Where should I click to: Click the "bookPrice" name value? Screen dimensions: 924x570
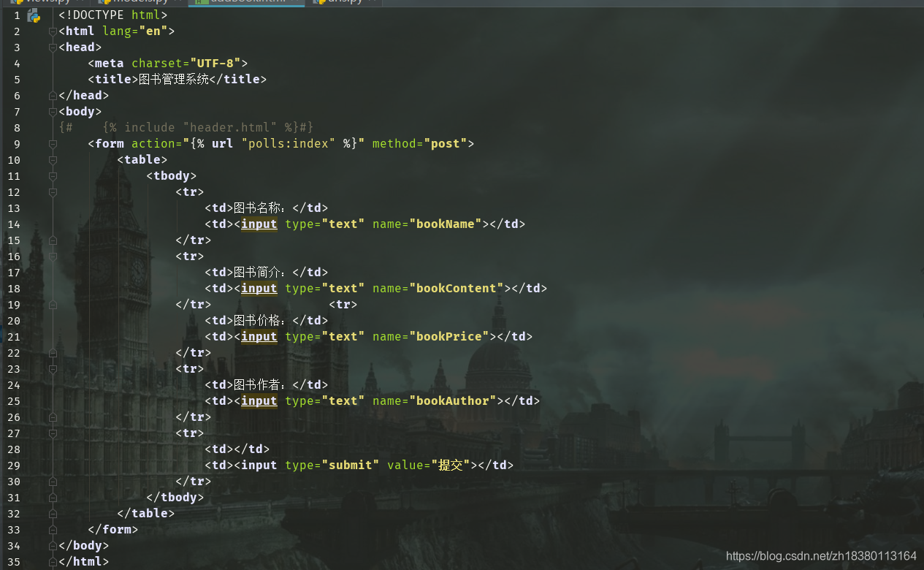pos(449,337)
